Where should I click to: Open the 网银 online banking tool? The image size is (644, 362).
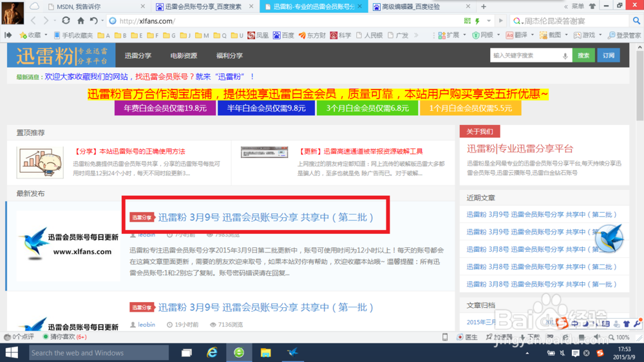[x=482, y=35]
